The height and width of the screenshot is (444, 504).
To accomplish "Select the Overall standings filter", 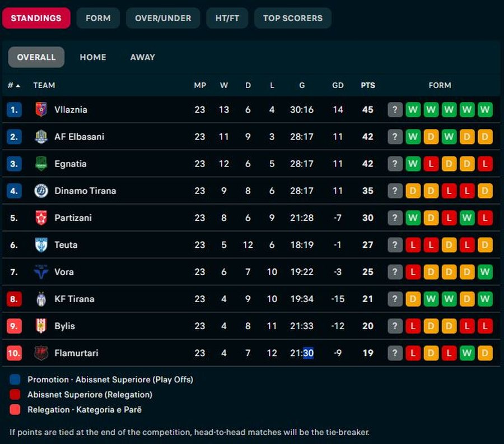I will (x=36, y=57).
